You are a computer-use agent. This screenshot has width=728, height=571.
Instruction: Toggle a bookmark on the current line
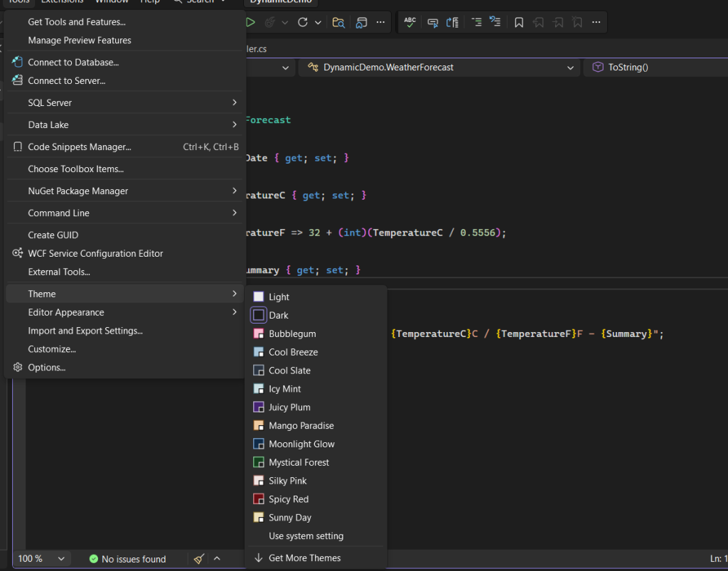pyautogui.click(x=519, y=22)
